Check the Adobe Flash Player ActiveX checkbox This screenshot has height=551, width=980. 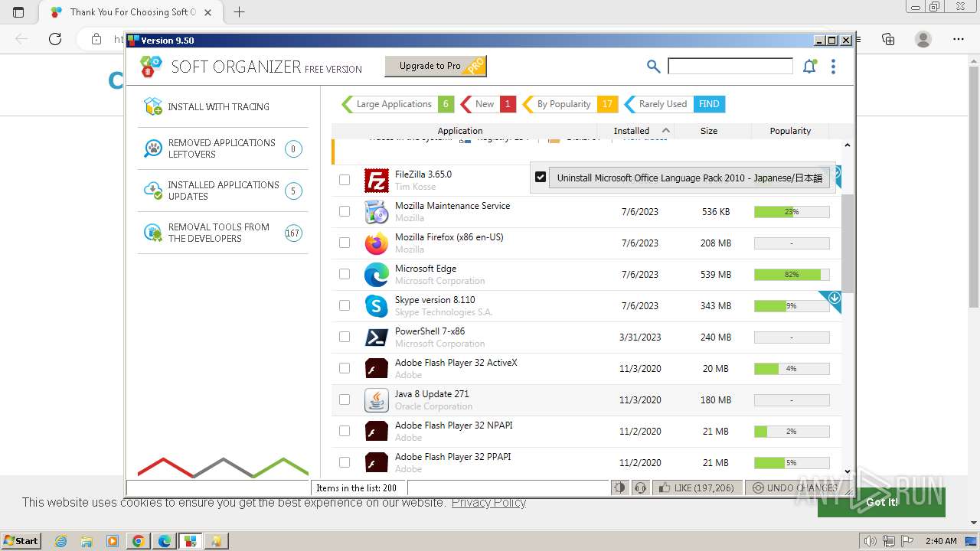point(345,368)
